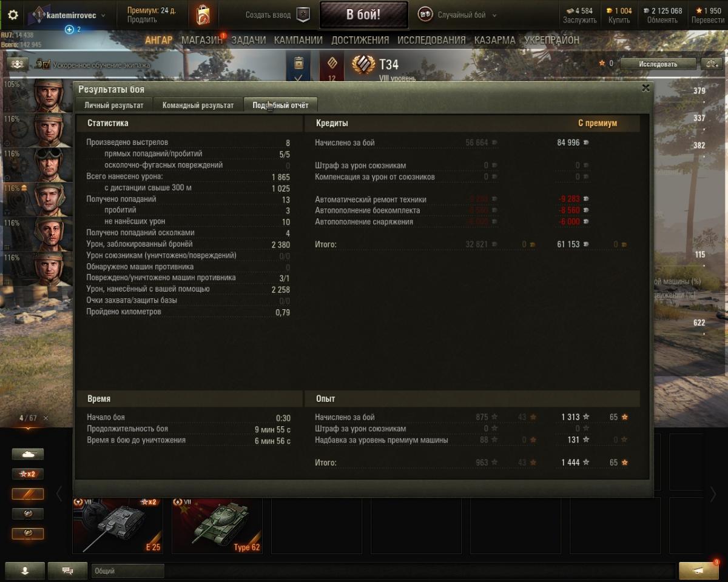728x582 pixels.
Task: Toggle the lowest medal carousel filter
Action: 28,533
